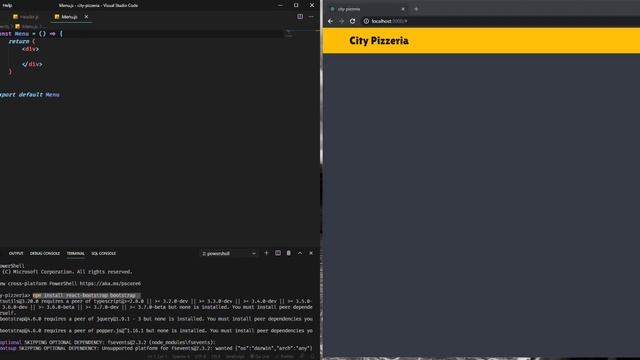Open a new browser tab with the plus
Image resolution: width=640 pixels, height=360 pixels.
pos(416,9)
